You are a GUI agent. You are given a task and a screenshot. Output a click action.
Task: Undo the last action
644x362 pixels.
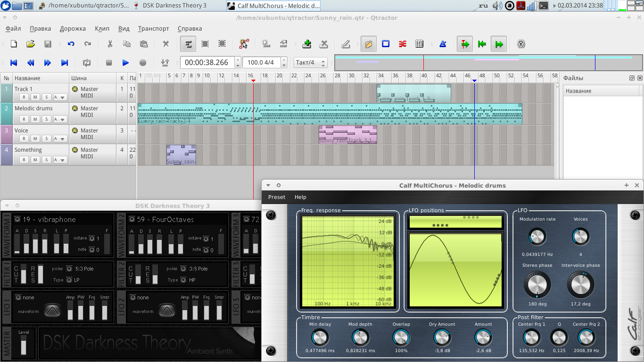click(71, 44)
